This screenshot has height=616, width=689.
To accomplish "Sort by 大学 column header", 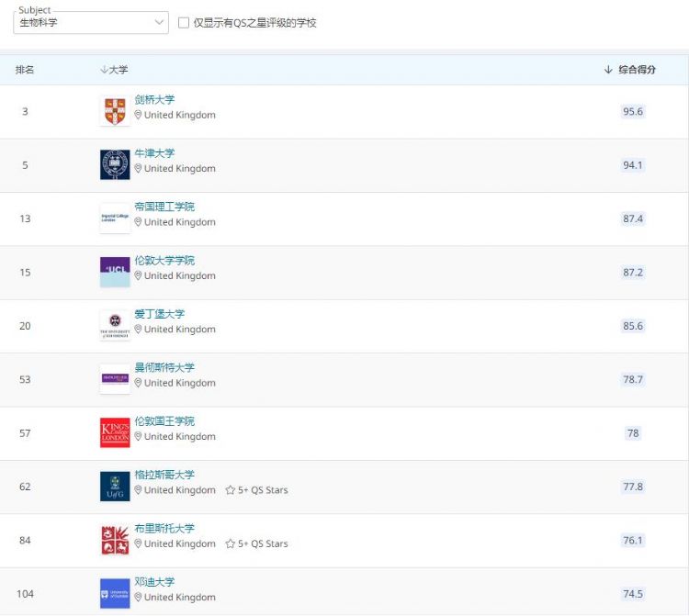I will click(118, 70).
